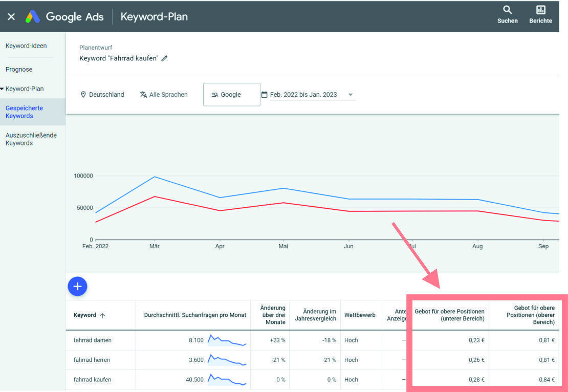Click the Wettbewerb column header
Screen dimensions: 568x392
click(361, 315)
